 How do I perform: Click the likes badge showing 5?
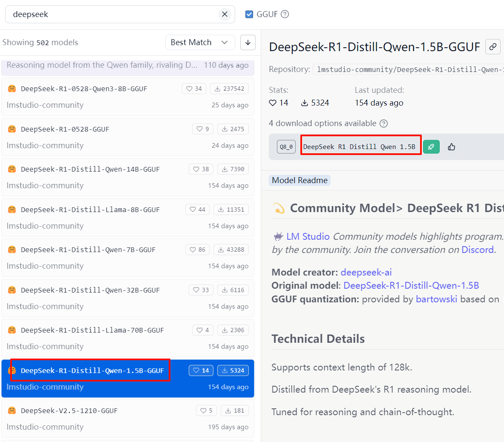coord(206,411)
